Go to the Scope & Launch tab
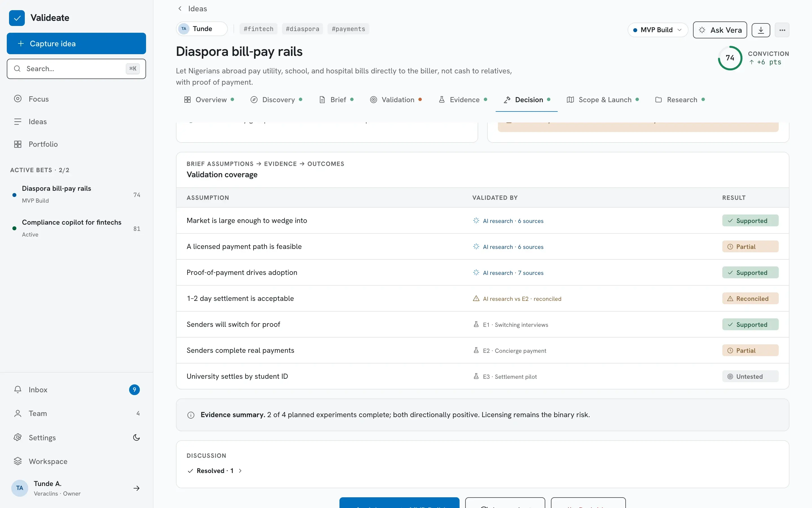 [x=603, y=100]
